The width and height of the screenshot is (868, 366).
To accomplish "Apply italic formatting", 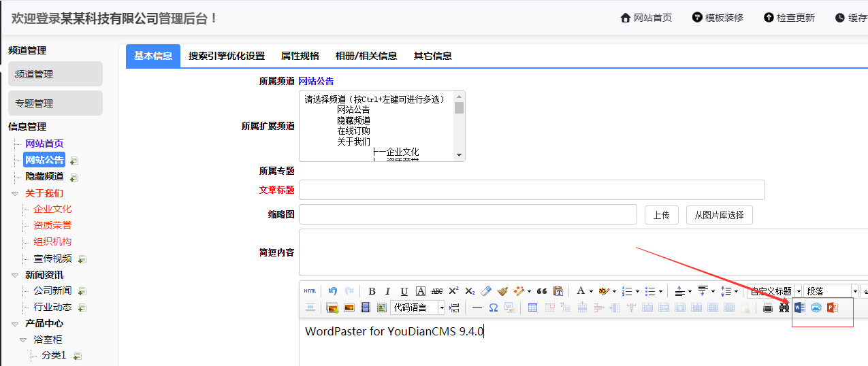I will [388, 291].
